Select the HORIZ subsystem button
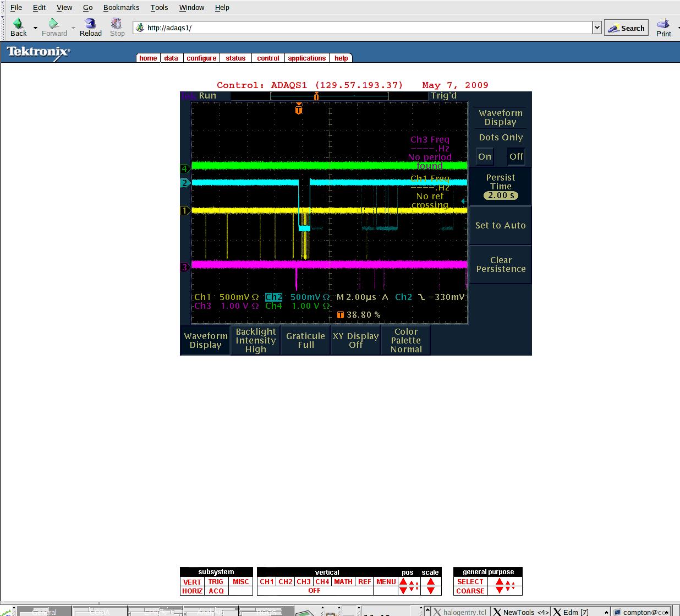 [x=192, y=591]
